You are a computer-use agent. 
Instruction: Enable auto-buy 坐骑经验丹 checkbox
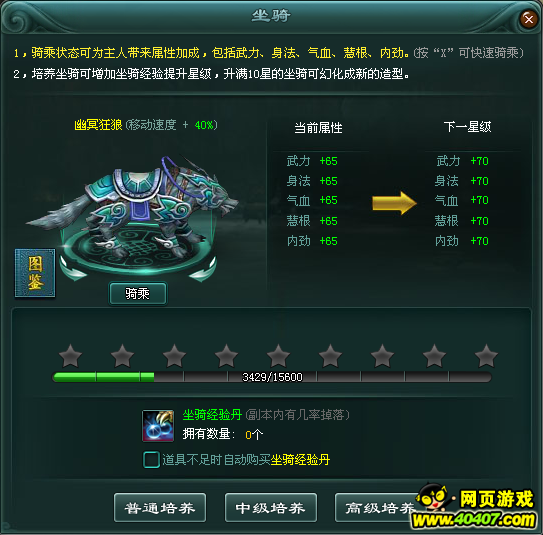pyautogui.click(x=151, y=460)
